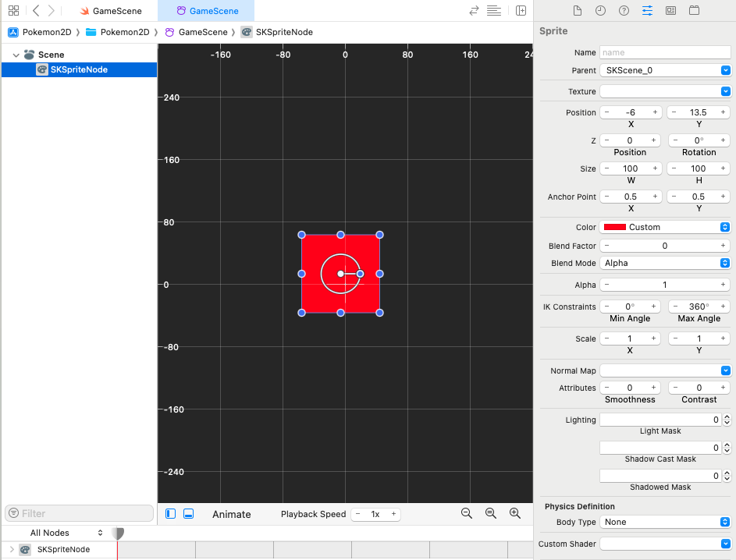The image size is (736, 560).
Task: Open the related items grid icon
Action: (13, 11)
